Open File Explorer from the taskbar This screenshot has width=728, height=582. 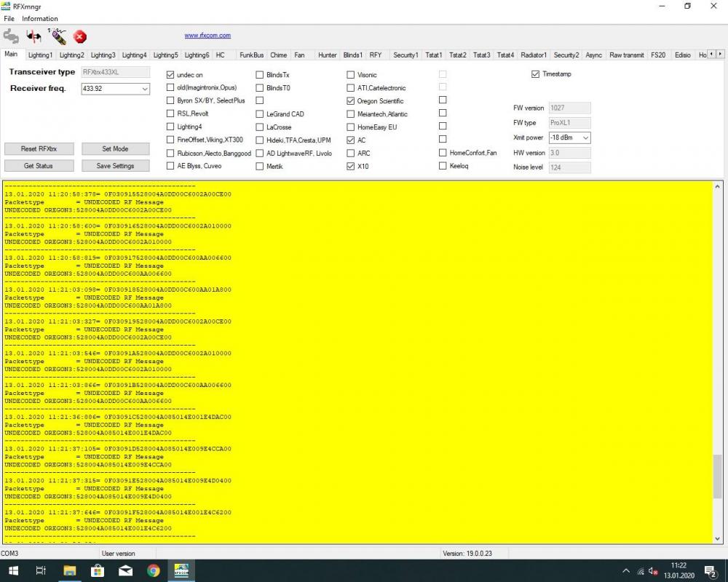70,570
